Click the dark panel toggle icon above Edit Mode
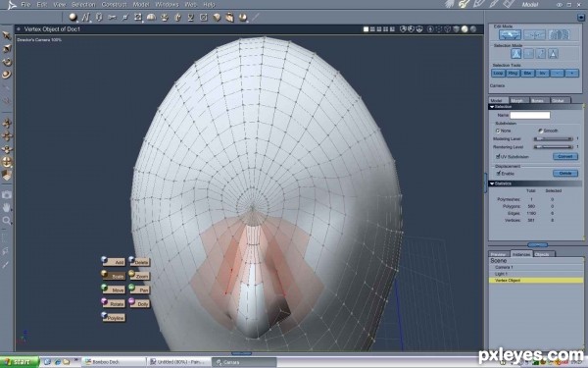This screenshot has height=368, width=588. (x=581, y=18)
